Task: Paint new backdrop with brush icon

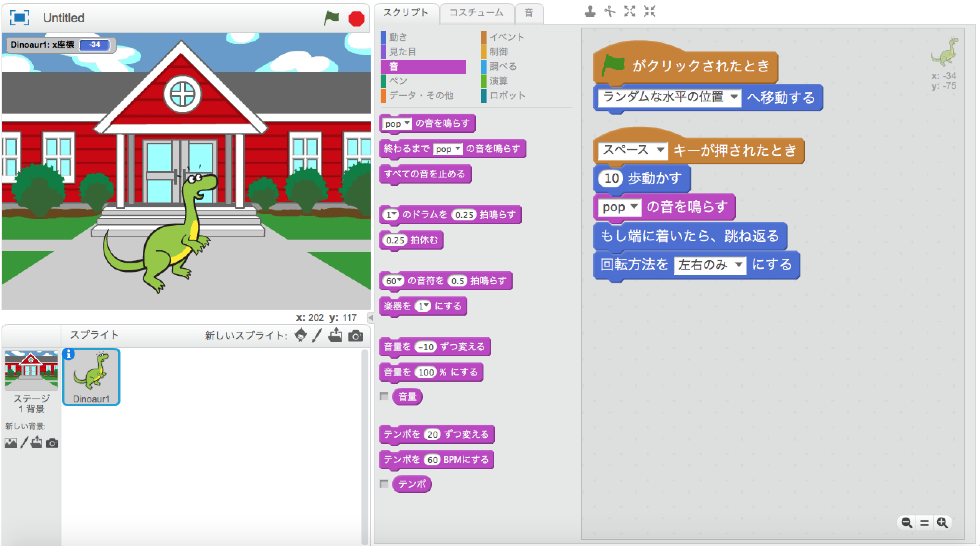Action: point(24,443)
